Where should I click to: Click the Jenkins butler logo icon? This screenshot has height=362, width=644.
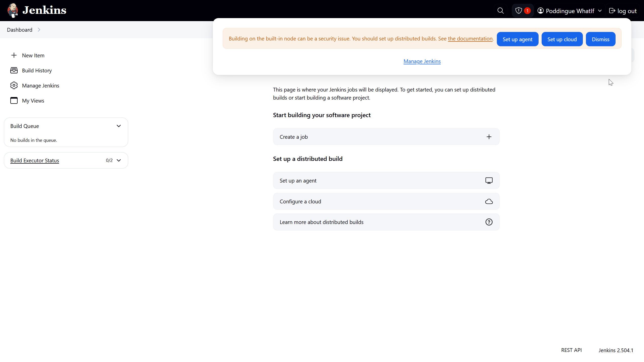pyautogui.click(x=13, y=11)
